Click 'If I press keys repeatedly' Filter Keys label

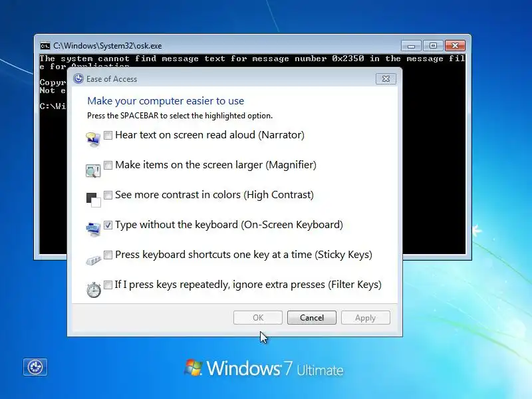248,285
